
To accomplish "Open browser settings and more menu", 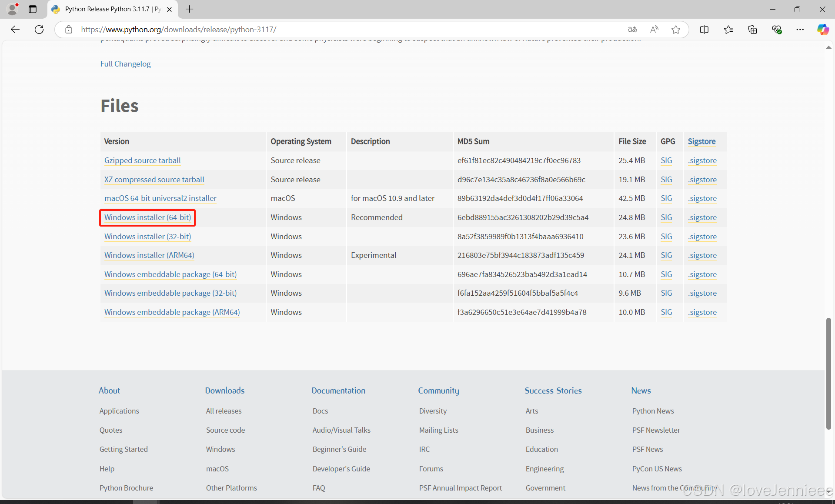I will click(x=800, y=30).
